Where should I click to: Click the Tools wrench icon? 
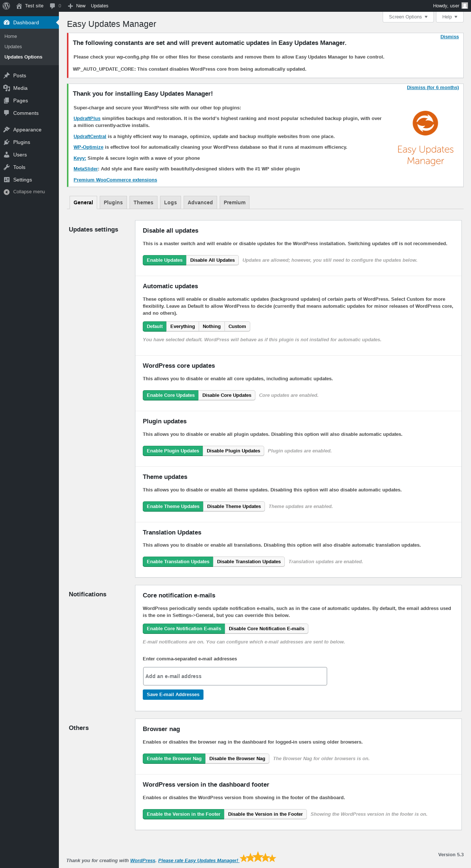tap(7, 167)
